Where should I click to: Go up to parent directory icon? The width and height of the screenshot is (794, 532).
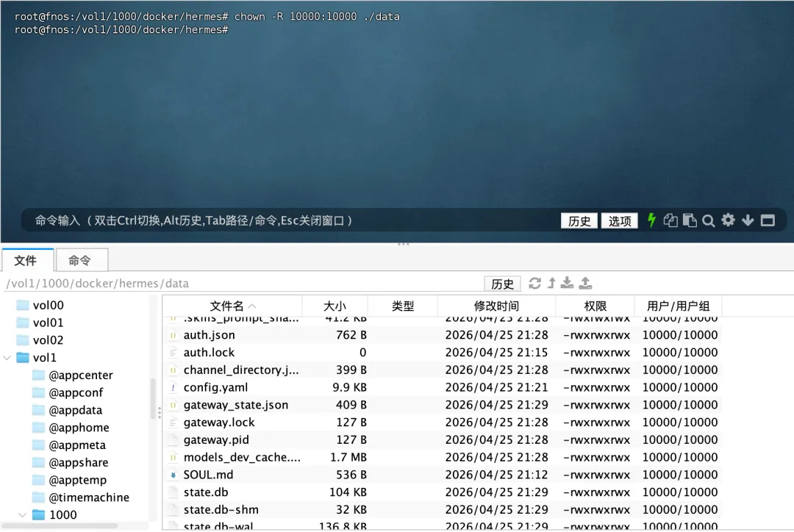(x=551, y=283)
